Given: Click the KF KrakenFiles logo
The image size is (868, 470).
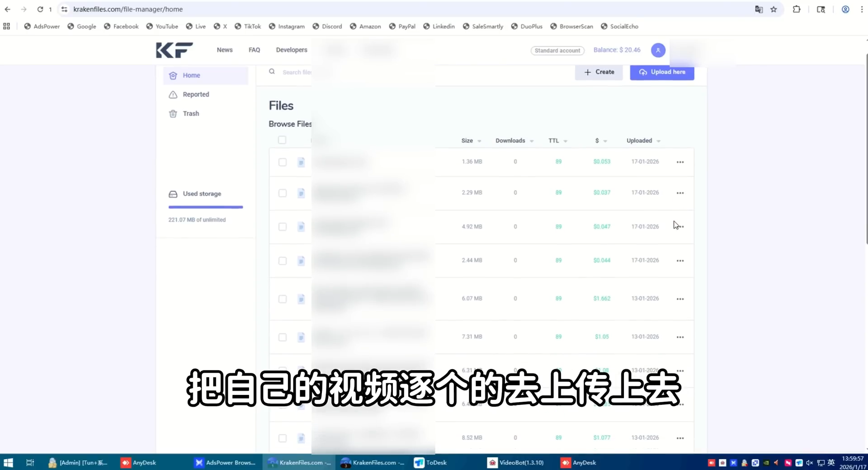Looking at the screenshot, I should pos(175,50).
